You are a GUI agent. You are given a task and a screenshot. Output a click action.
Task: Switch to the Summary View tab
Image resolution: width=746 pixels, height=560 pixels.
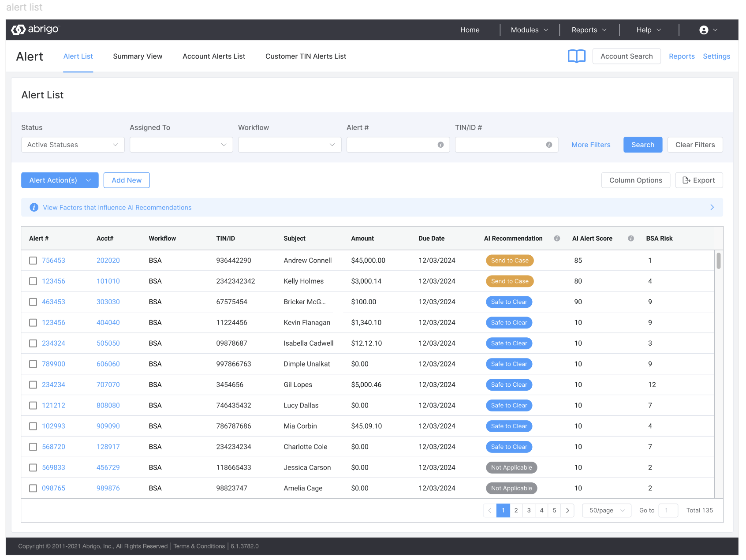138,56
